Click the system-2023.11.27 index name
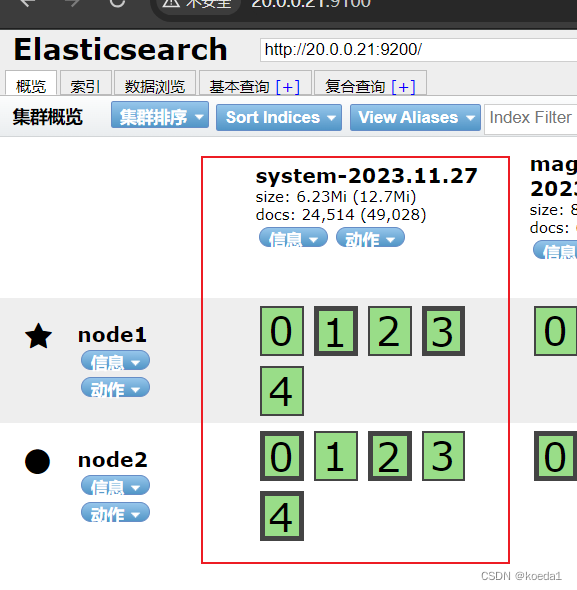Image resolution: width=577 pixels, height=590 pixels. click(367, 176)
